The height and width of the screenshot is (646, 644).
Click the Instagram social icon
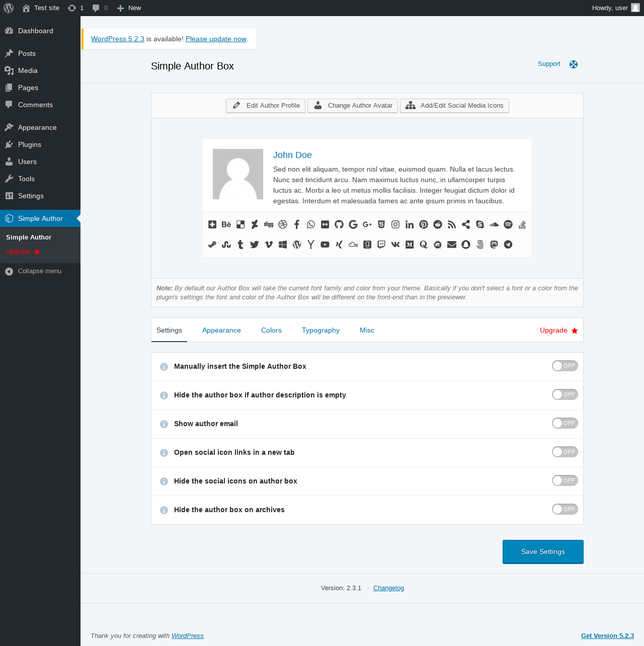395,224
